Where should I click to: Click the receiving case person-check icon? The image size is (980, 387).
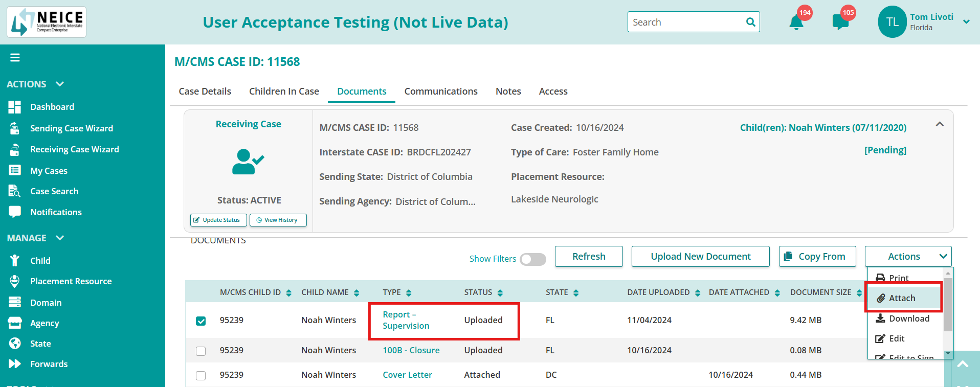(248, 162)
